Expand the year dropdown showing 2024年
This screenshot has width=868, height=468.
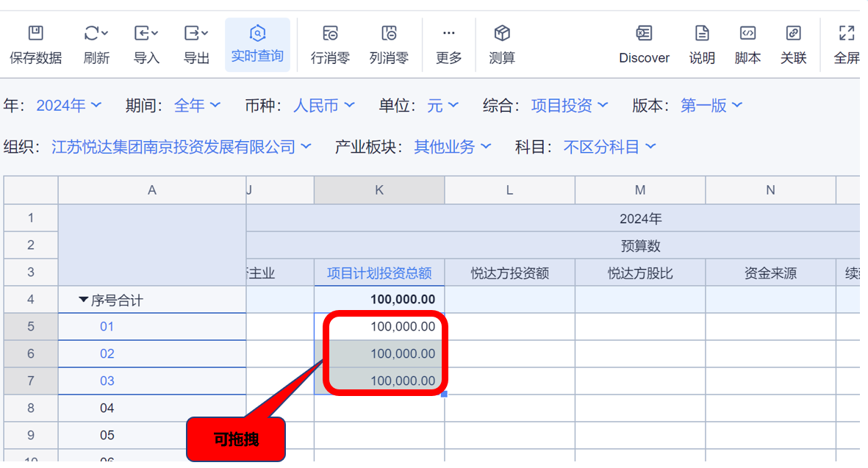point(69,106)
